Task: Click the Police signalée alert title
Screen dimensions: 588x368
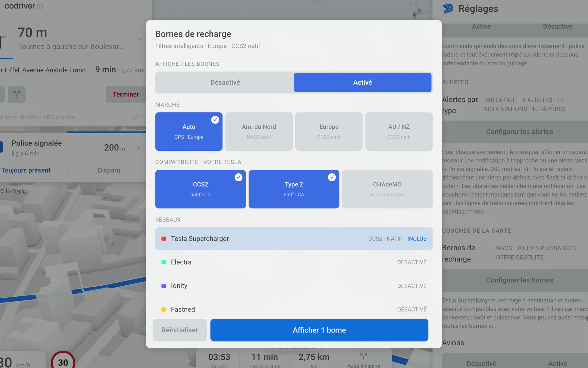Action: tap(37, 143)
